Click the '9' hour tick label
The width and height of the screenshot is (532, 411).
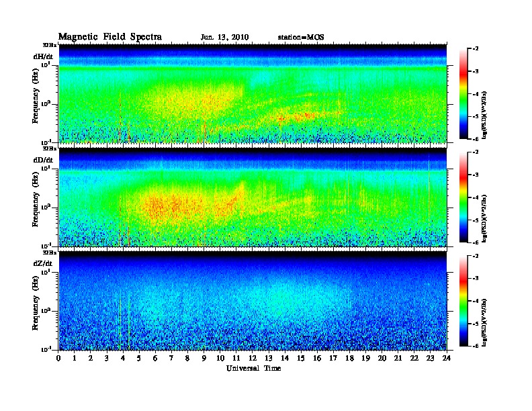(x=204, y=358)
